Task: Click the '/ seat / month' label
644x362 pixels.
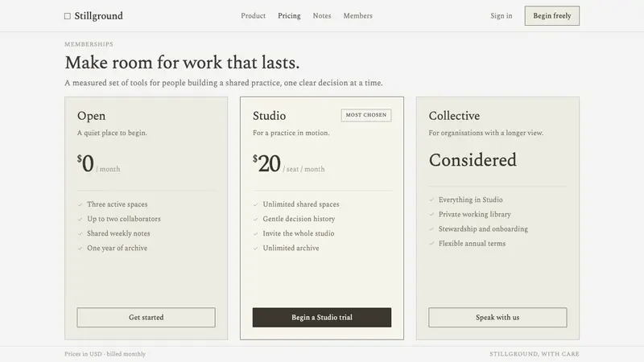Action: [x=303, y=169]
